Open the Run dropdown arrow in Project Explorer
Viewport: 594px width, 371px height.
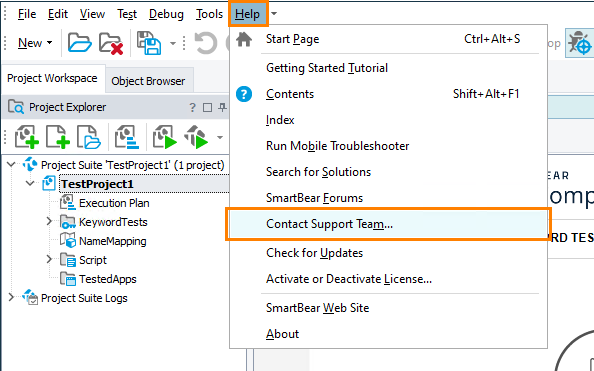[x=220, y=137]
